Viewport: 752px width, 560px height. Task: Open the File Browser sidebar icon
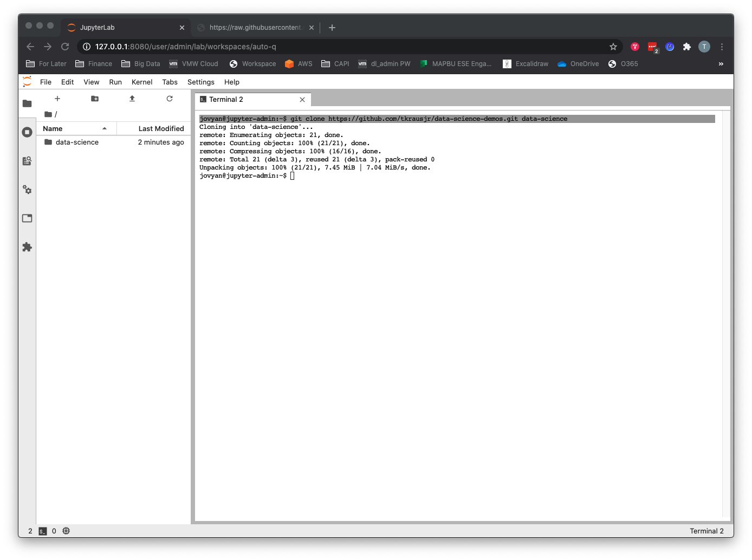tap(27, 103)
